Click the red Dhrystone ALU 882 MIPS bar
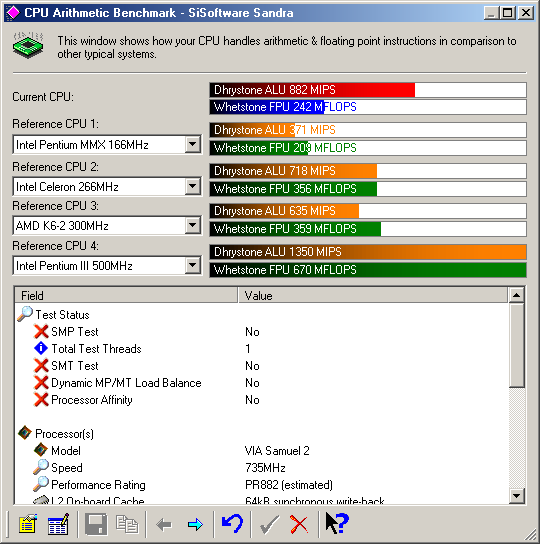 point(368,90)
